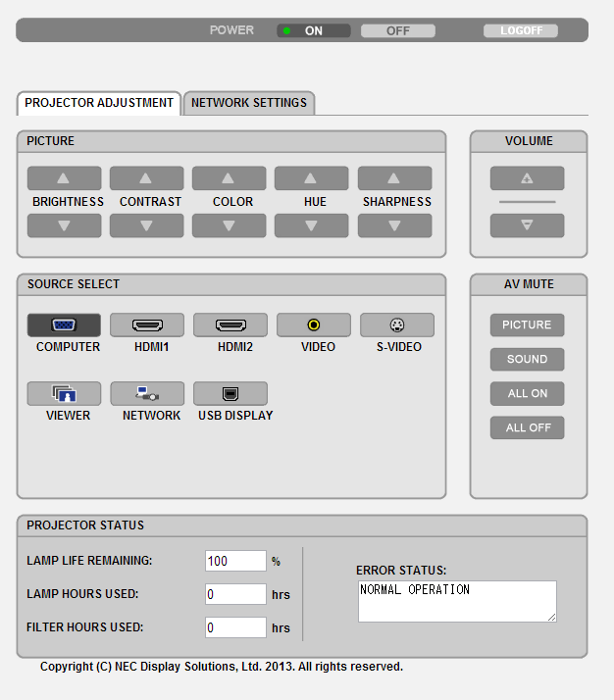Click the LOGOFF button
Screen dimensions: 614x700
coord(521,30)
